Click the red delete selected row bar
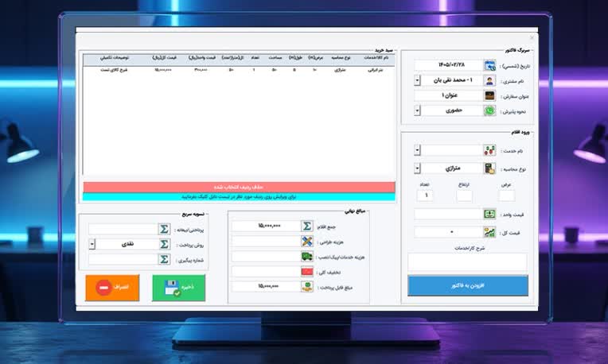The width and height of the screenshot is (608, 364). coord(240,187)
